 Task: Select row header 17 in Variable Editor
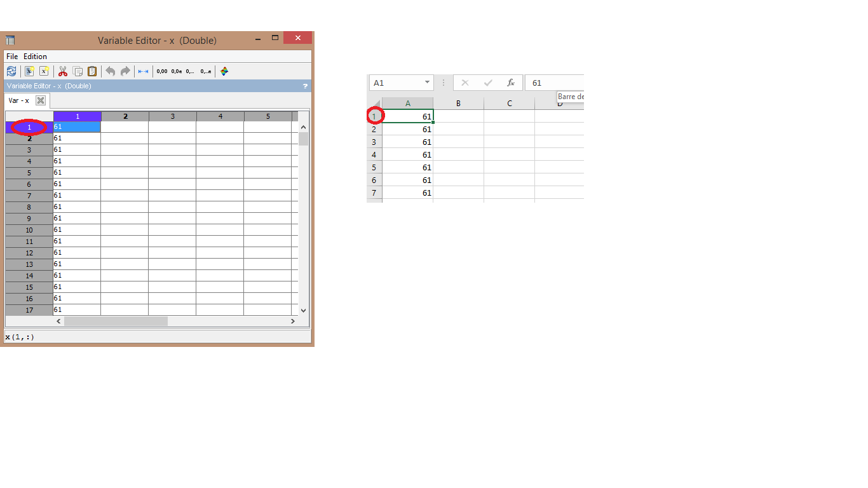click(29, 310)
